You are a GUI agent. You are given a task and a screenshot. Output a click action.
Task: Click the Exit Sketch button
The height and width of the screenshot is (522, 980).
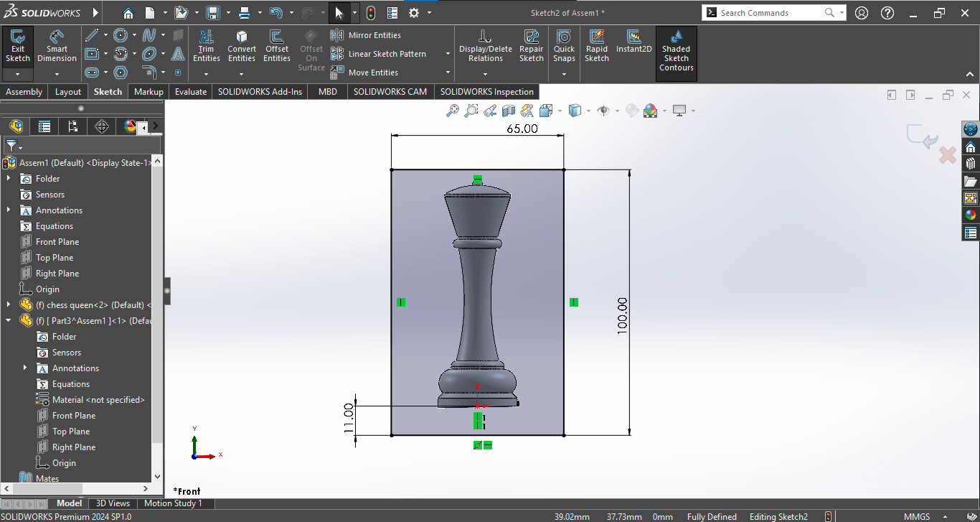click(18, 47)
